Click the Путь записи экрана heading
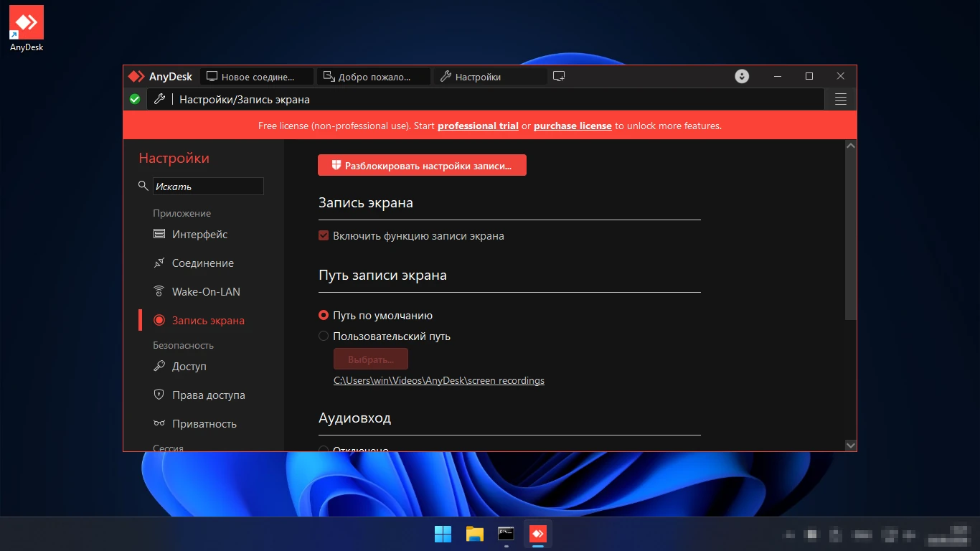This screenshot has width=980, height=551. click(x=382, y=275)
